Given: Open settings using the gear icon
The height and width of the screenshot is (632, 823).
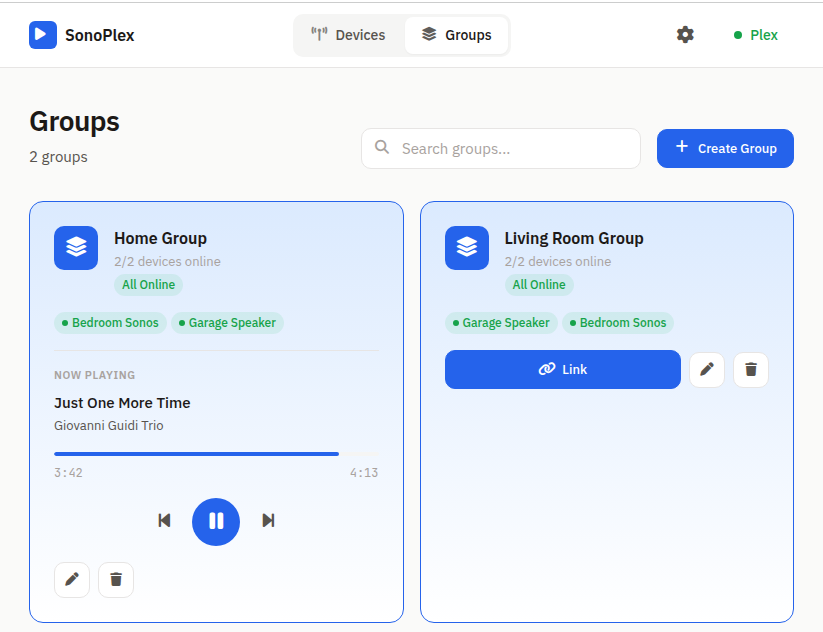Looking at the screenshot, I should click(685, 34).
